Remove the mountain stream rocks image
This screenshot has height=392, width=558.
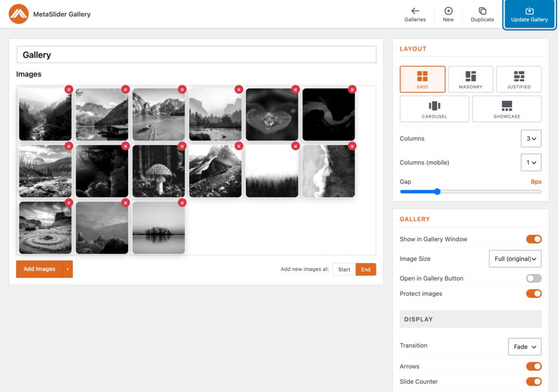coord(69,146)
